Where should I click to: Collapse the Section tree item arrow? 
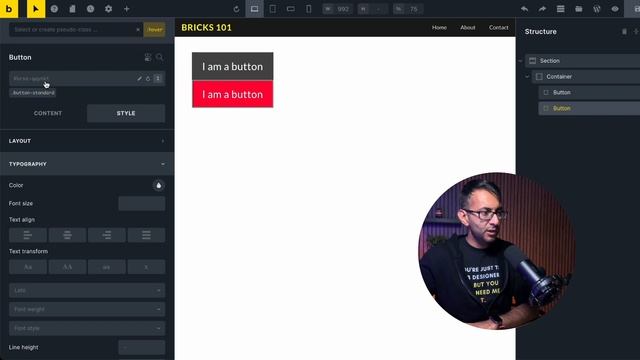pyautogui.click(x=520, y=61)
